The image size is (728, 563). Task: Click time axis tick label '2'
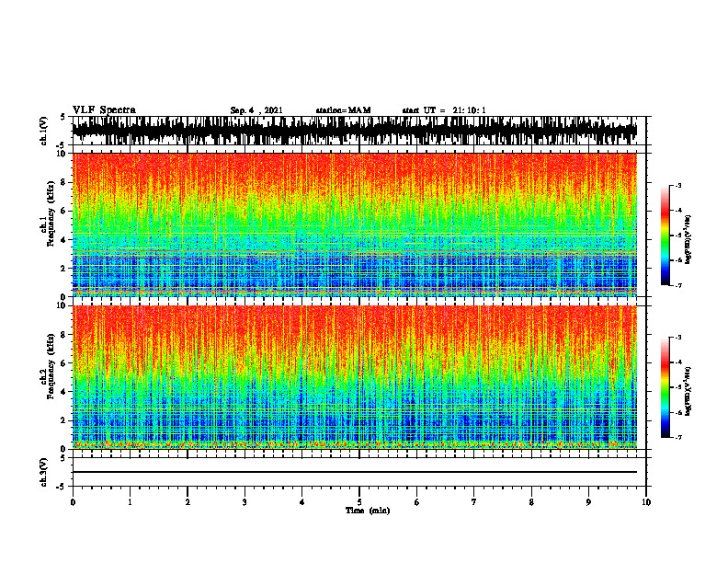(188, 502)
